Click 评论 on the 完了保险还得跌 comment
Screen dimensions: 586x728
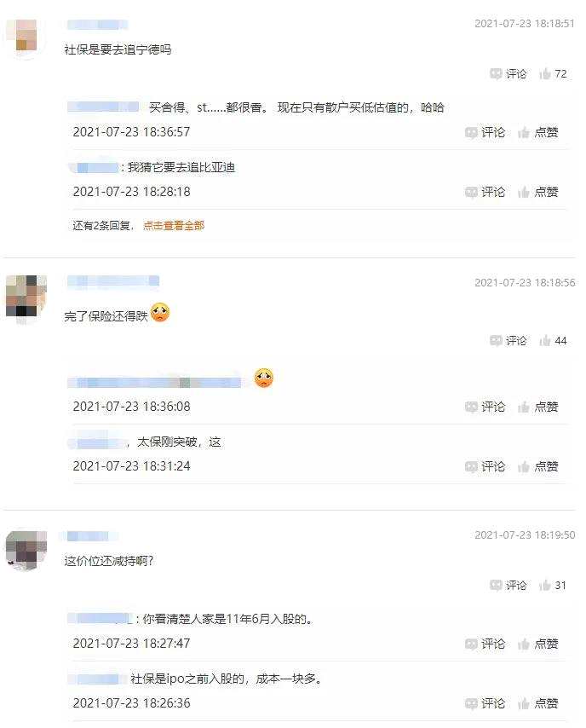508,341
